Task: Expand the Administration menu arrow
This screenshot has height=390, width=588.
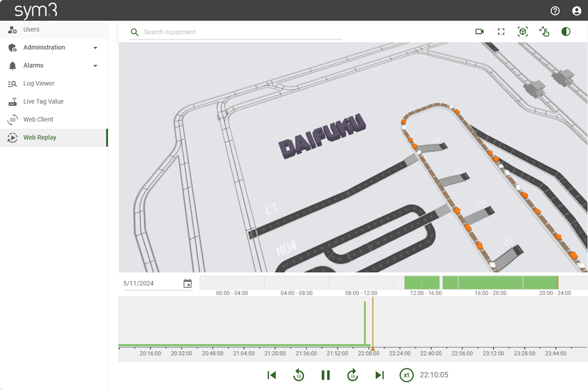Action: tap(95, 48)
